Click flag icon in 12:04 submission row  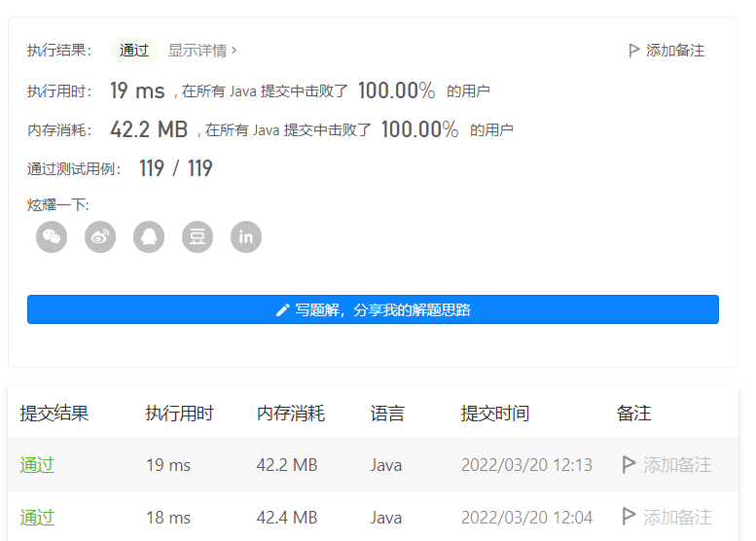[x=629, y=517]
